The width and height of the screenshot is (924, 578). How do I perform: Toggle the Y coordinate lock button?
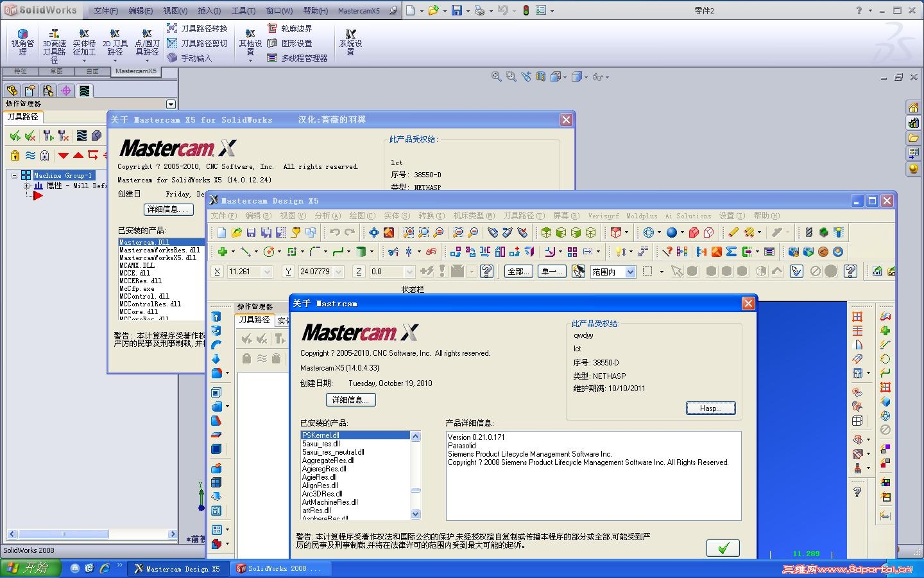pos(289,272)
